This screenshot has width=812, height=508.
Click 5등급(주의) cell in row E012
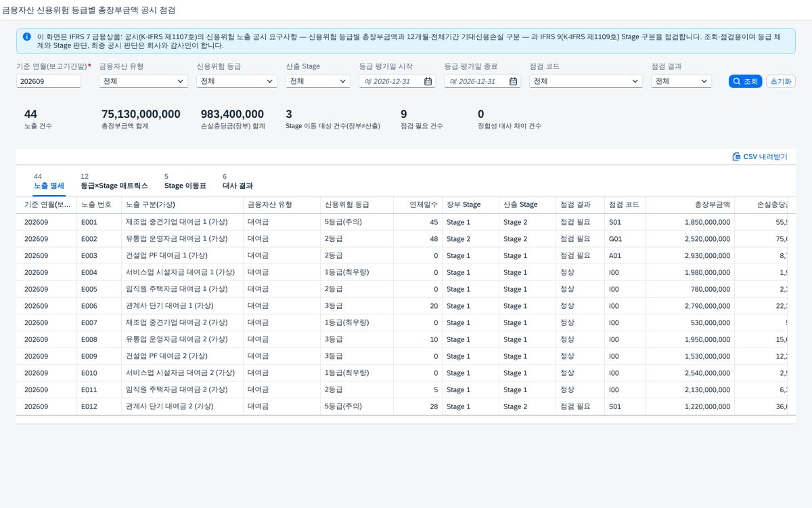[x=356, y=406]
